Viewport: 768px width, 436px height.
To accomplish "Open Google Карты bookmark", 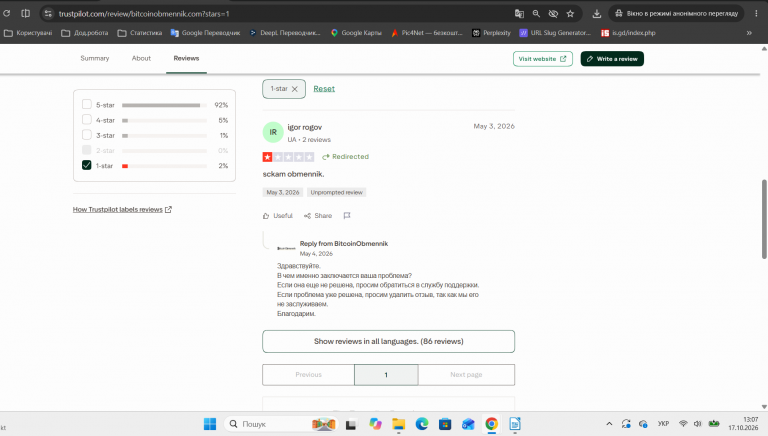I will pos(356,33).
